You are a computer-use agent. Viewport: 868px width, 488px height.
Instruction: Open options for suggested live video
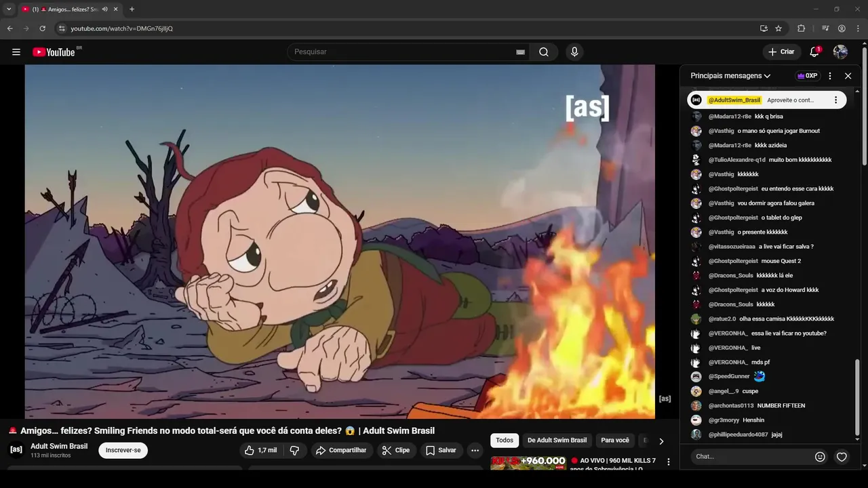point(669,462)
